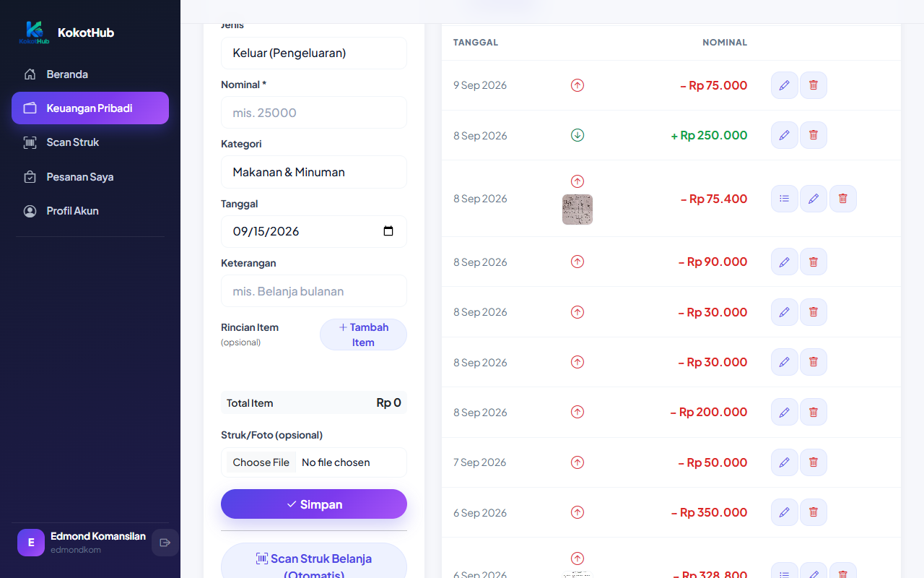Click Scan Struk Belanja (Otomatis) button
924x578 pixels.
tap(314, 562)
